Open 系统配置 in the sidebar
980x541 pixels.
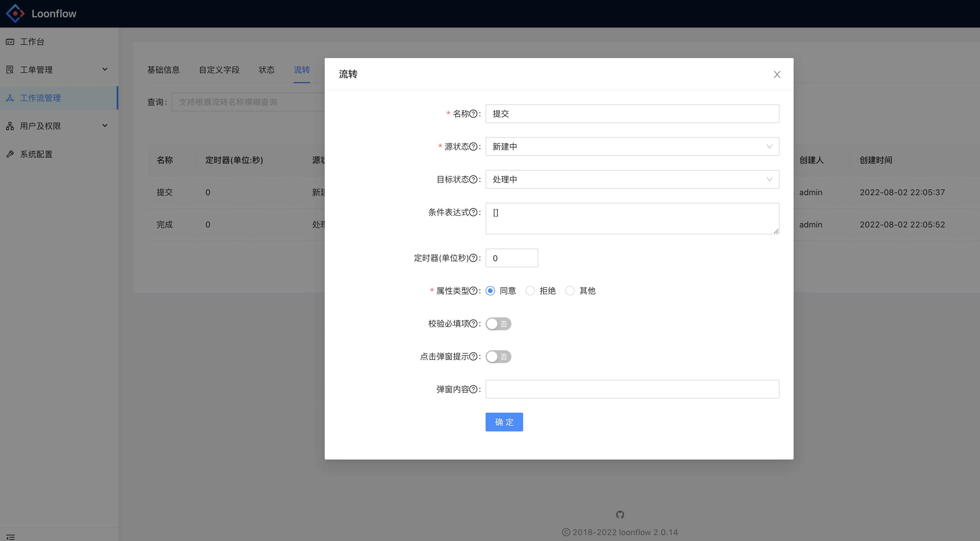click(x=59, y=154)
